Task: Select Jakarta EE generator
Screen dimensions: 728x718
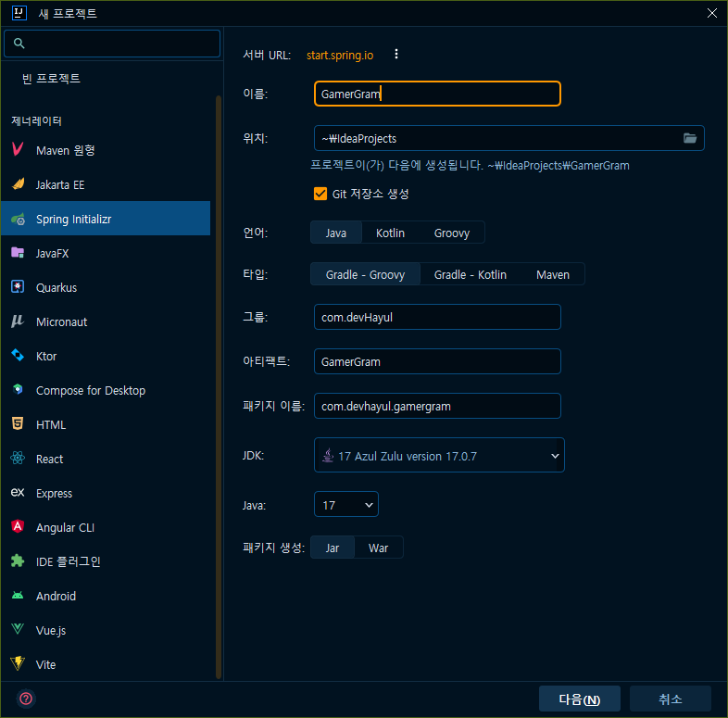Action: 106,184
